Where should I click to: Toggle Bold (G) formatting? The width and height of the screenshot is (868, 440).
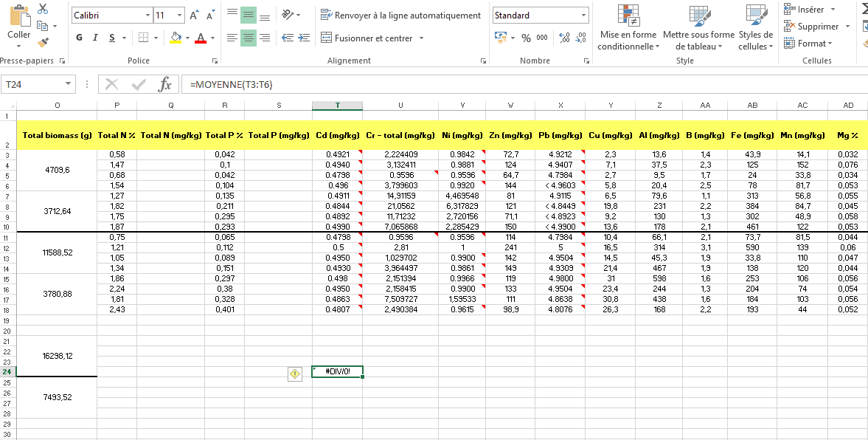coord(79,38)
